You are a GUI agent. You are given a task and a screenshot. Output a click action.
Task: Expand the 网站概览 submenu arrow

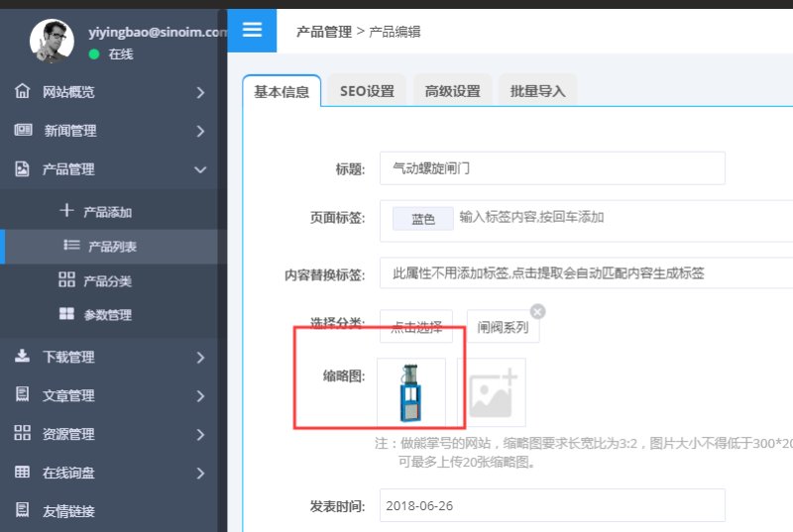200,92
